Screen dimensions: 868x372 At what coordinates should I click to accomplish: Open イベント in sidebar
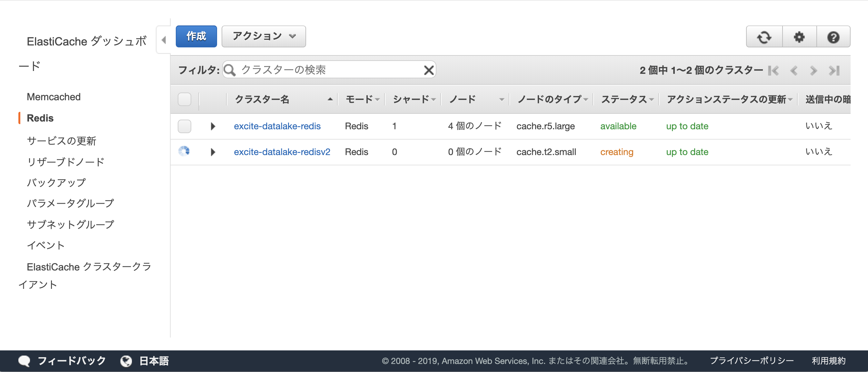[46, 245]
